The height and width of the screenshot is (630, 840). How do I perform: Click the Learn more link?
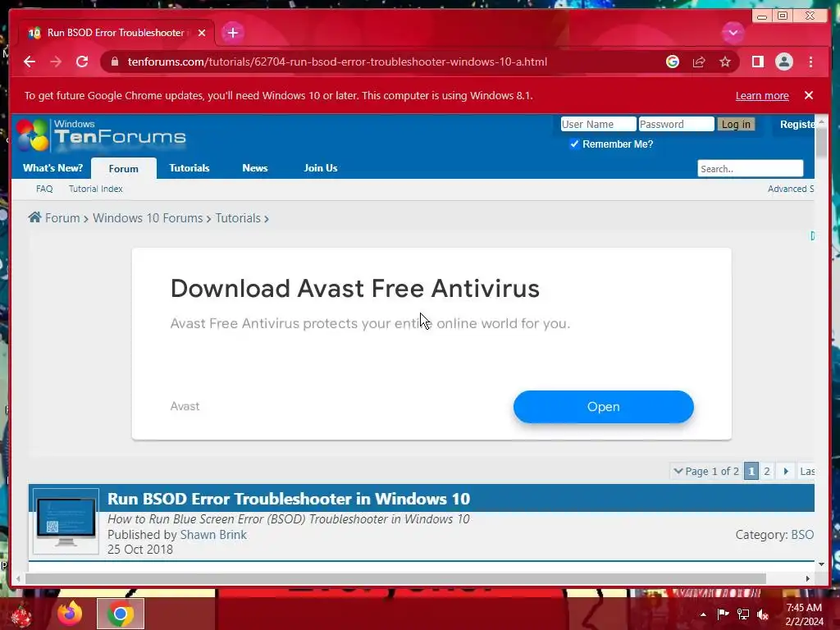click(x=762, y=96)
